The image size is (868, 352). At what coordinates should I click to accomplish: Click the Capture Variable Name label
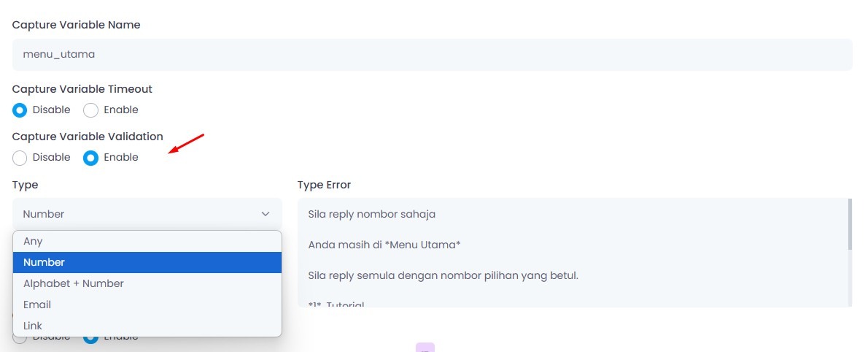[77, 25]
